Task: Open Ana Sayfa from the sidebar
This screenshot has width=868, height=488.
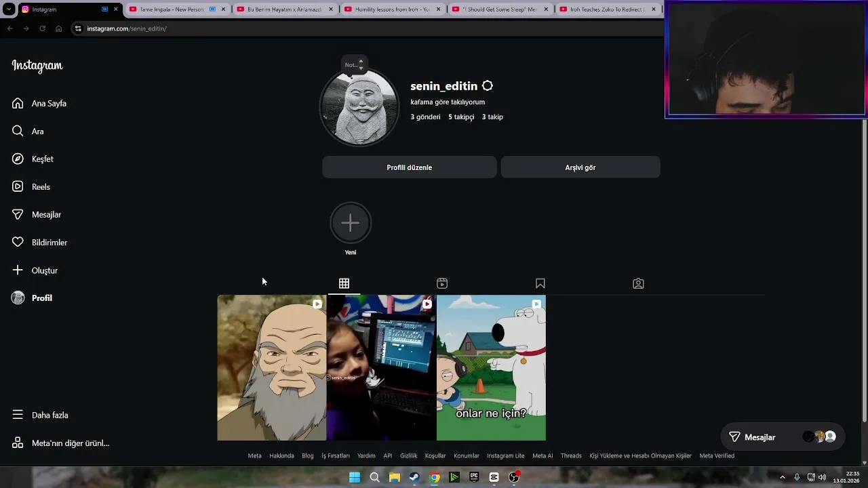Action: pos(39,103)
